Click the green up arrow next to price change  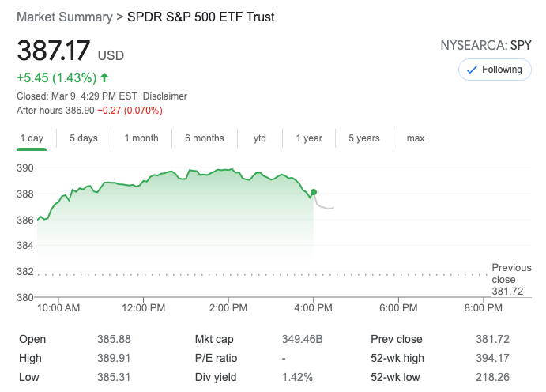point(105,77)
